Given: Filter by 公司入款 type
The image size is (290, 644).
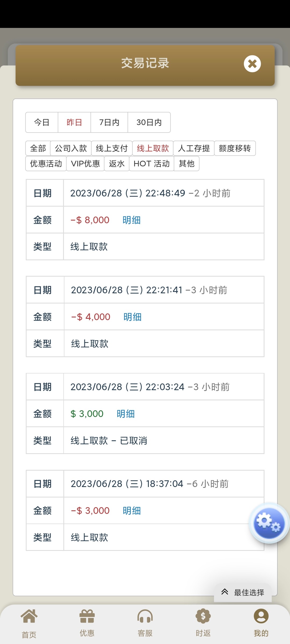Looking at the screenshot, I should point(71,148).
